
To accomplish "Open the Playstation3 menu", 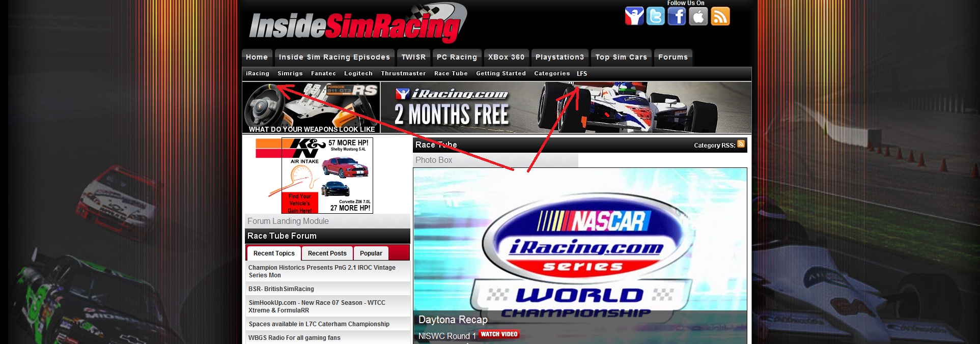I will (559, 58).
